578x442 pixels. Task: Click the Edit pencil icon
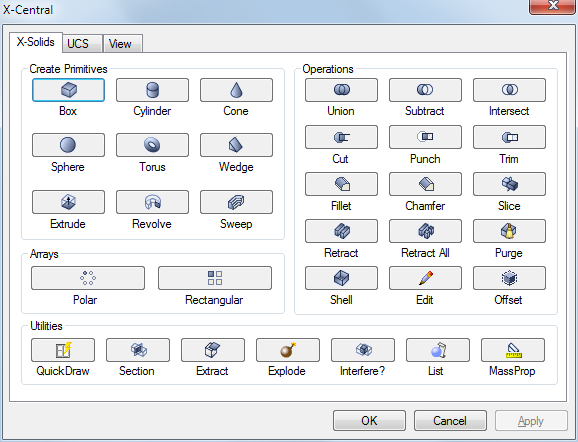tap(425, 278)
